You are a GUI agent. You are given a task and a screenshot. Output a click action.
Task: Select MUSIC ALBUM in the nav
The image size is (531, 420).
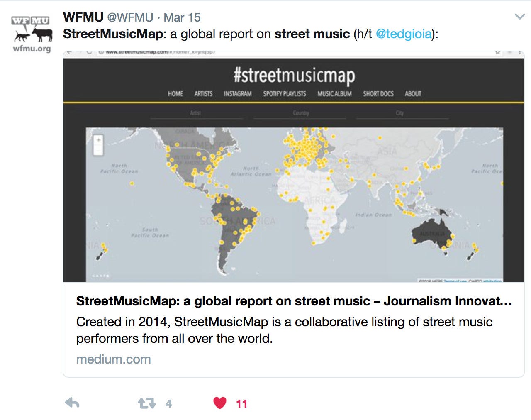(334, 94)
